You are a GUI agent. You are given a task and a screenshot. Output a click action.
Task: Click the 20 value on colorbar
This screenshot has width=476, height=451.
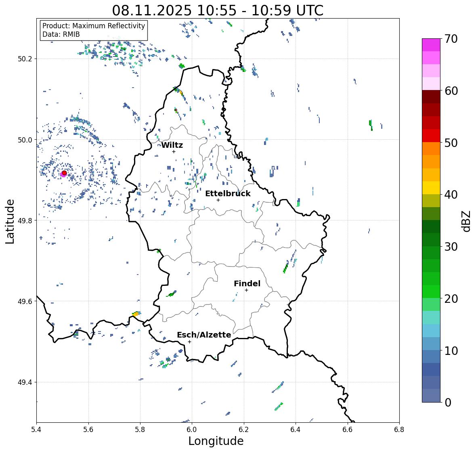(451, 299)
